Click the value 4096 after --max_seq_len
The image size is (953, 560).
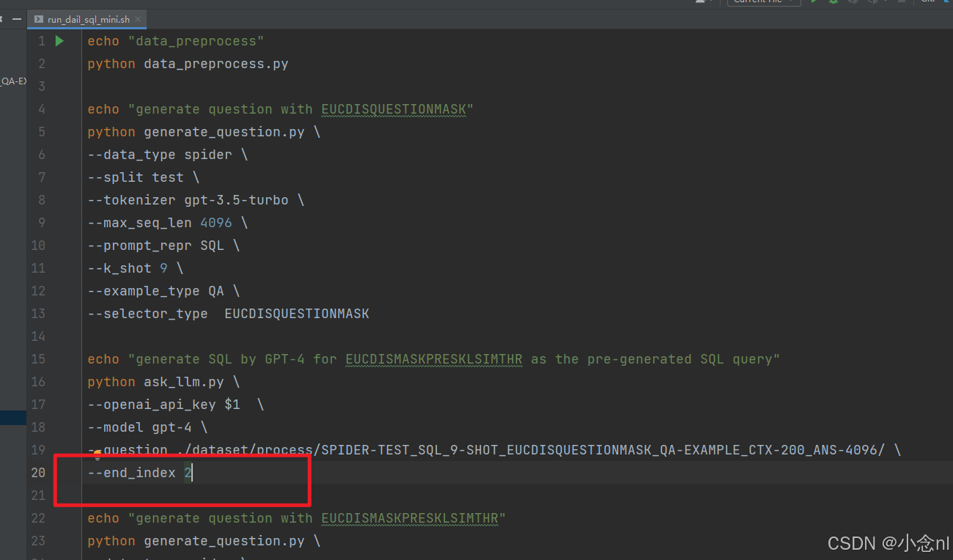pos(216,223)
